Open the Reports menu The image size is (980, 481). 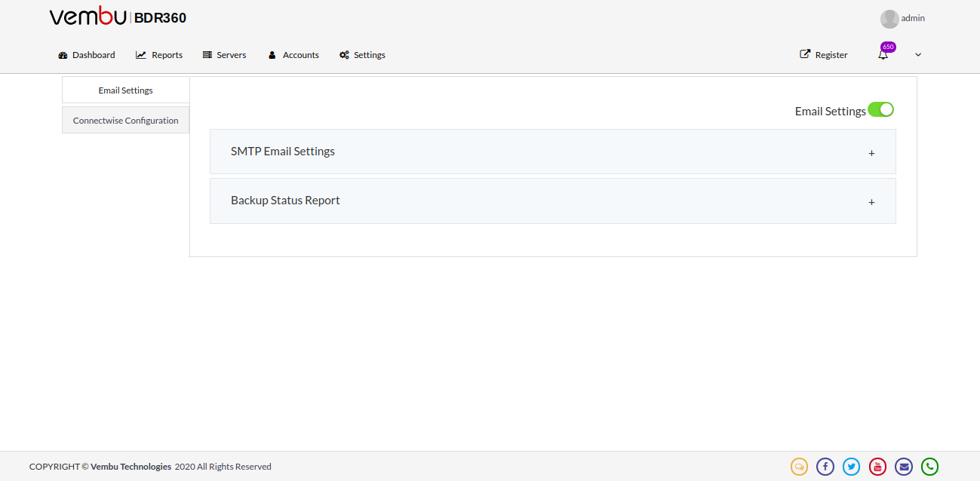[159, 55]
